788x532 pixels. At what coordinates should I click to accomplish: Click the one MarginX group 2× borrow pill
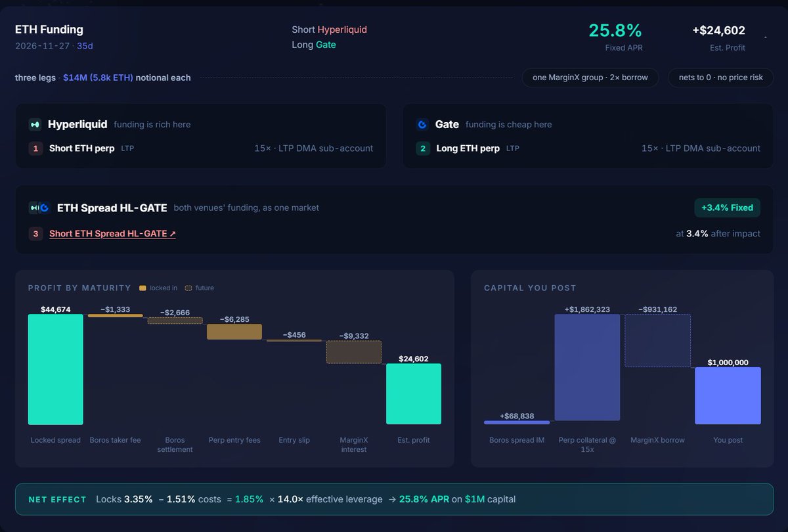click(x=590, y=78)
